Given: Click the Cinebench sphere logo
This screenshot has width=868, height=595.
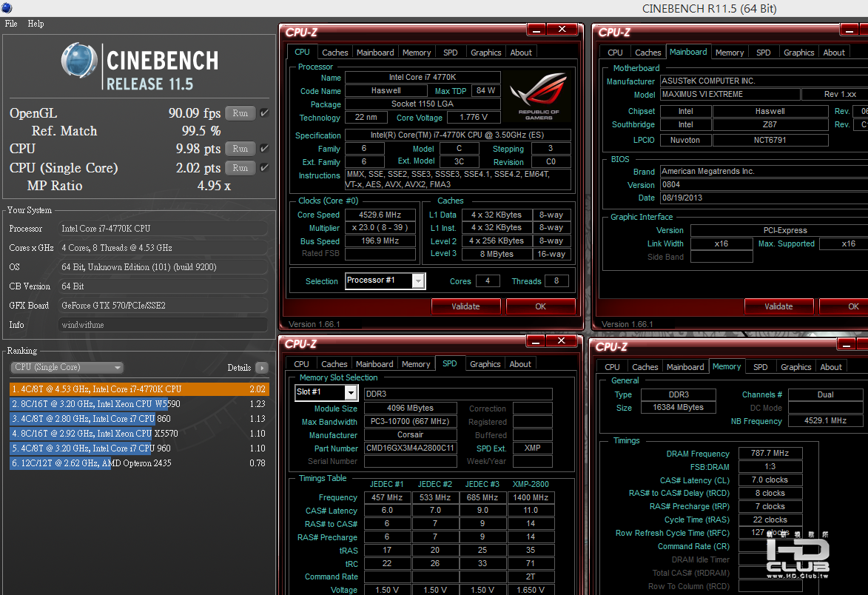Looking at the screenshot, I should (x=79, y=60).
